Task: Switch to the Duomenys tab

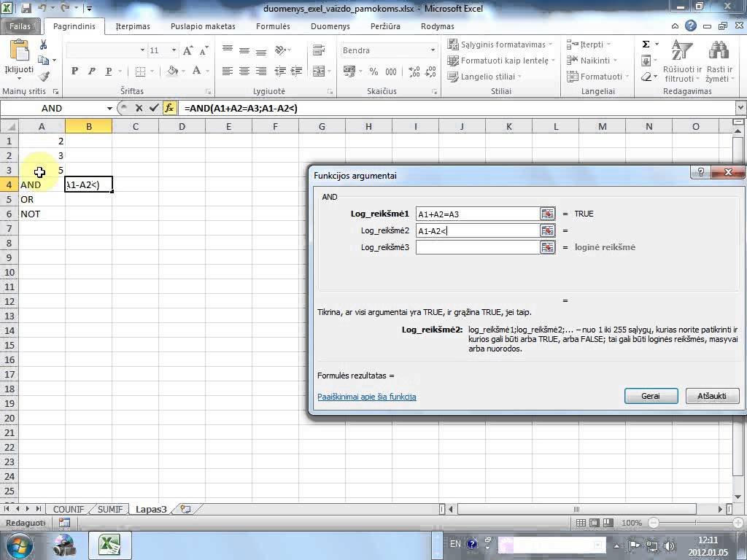Action: pyautogui.click(x=330, y=26)
